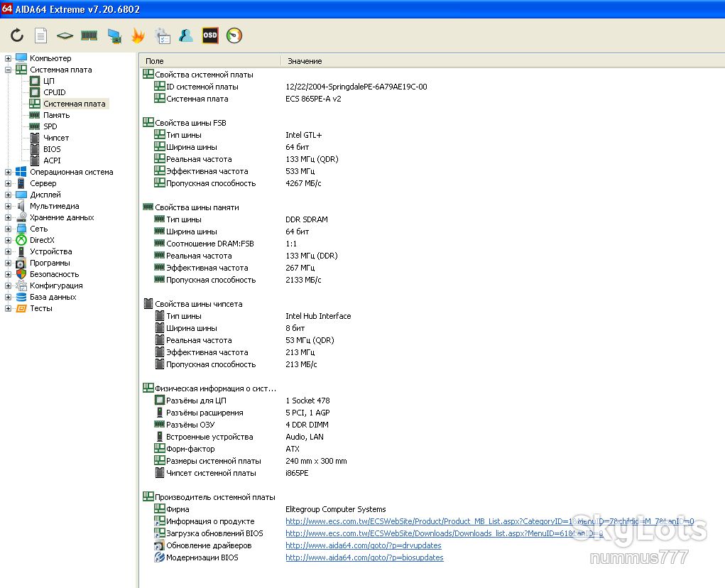
Task: Click the user profile toolbar icon
Action: 186,36
